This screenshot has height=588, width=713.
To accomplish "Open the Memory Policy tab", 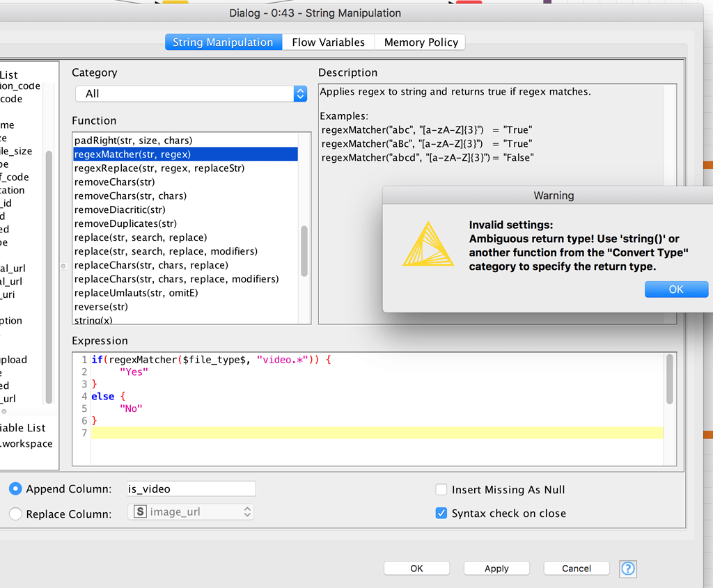I will click(x=421, y=42).
